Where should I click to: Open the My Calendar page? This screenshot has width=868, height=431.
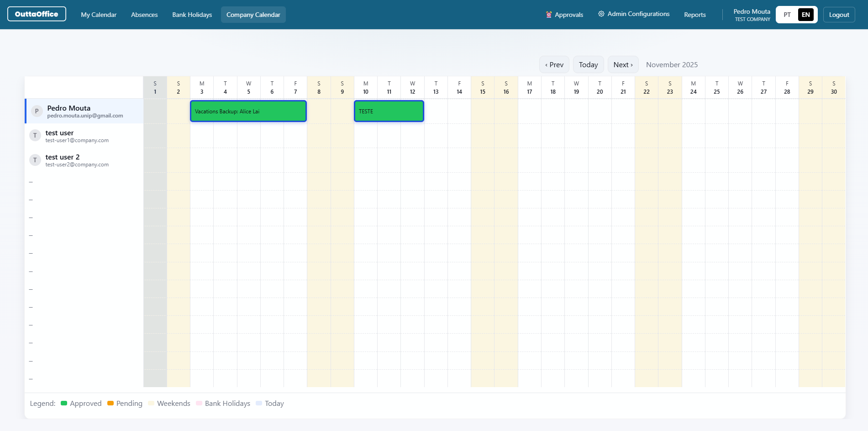pos(98,14)
